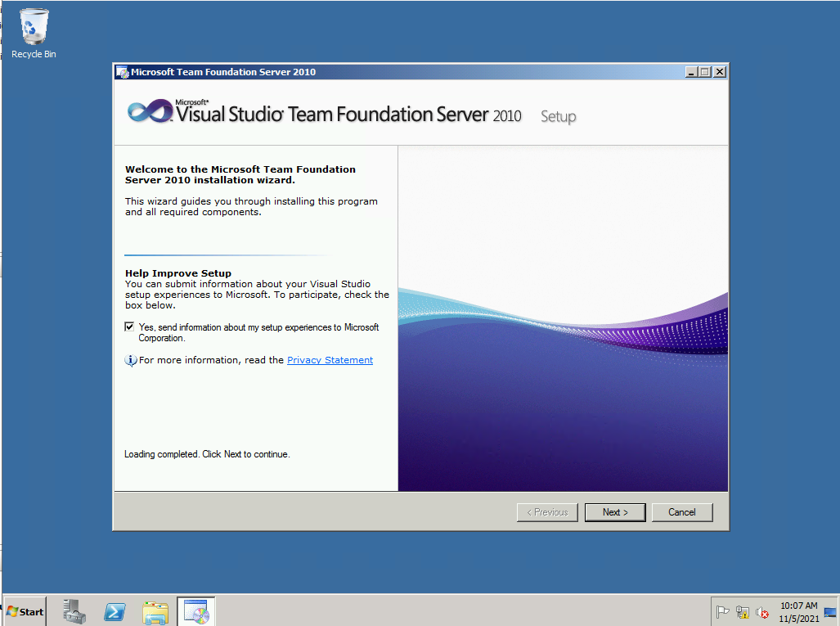Image resolution: width=840 pixels, height=626 pixels.
Task: Click the network status tray icon
Action: point(743,611)
